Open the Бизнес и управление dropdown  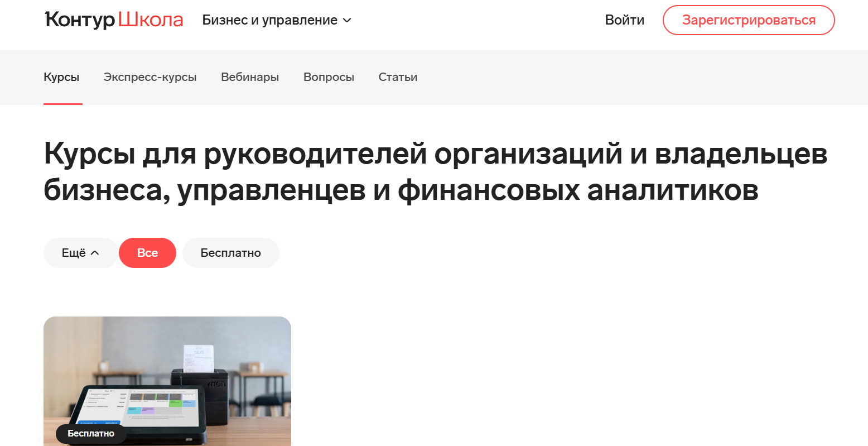click(x=270, y=20)
